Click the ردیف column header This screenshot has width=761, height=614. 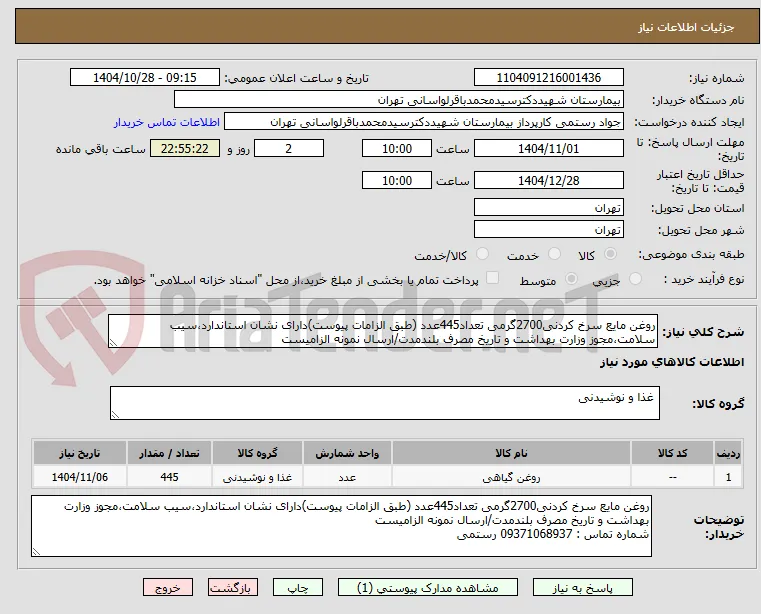[x=728, y=453]
